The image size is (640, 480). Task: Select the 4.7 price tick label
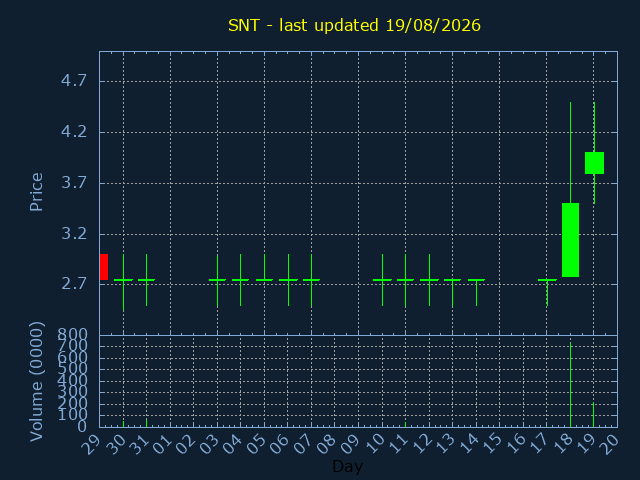(74, 80)
